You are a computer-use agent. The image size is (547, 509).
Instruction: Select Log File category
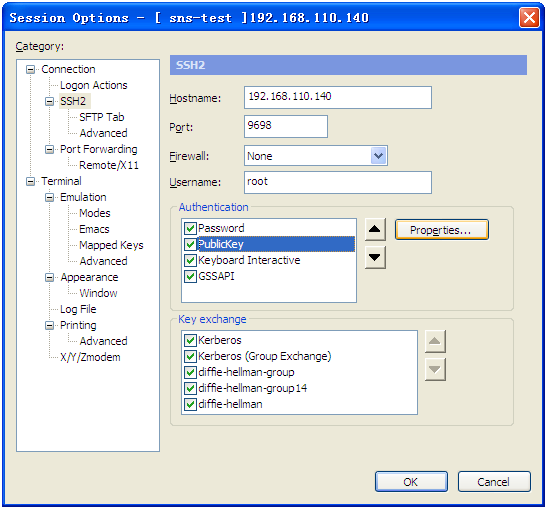[x=78, y=309]
